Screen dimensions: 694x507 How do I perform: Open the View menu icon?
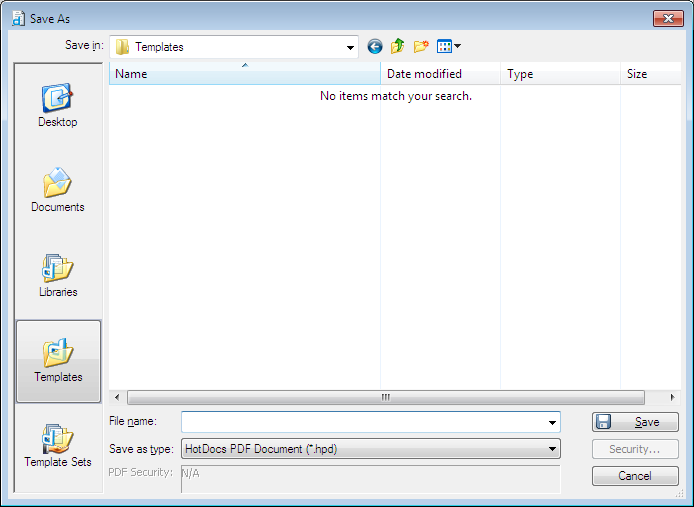pyautogui.click(x=444, y=46)
